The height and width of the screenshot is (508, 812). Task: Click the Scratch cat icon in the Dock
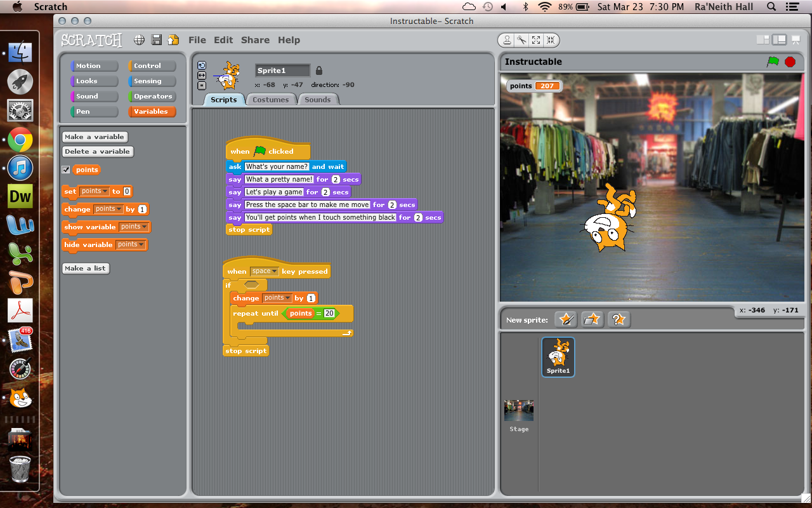click(x=20, y=398)
